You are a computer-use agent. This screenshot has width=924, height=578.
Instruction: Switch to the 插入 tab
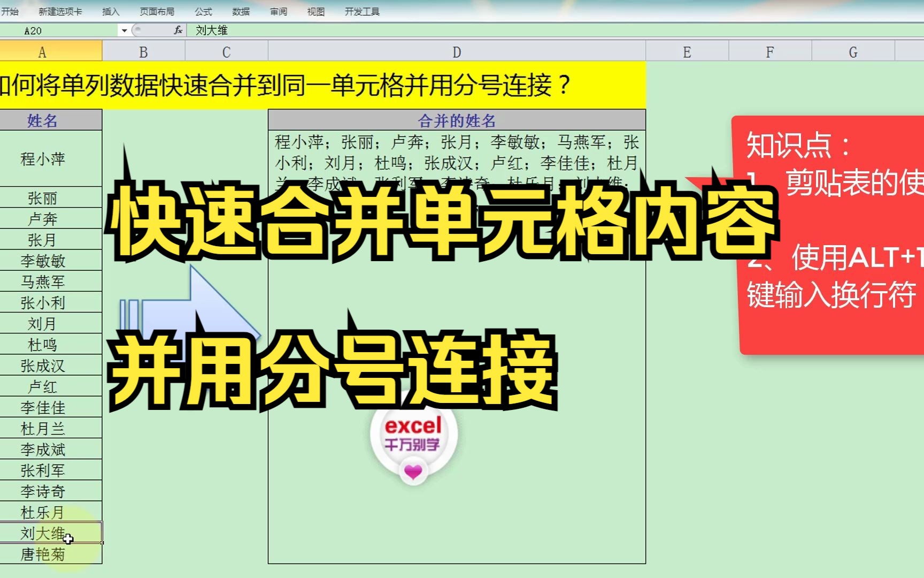111,11
